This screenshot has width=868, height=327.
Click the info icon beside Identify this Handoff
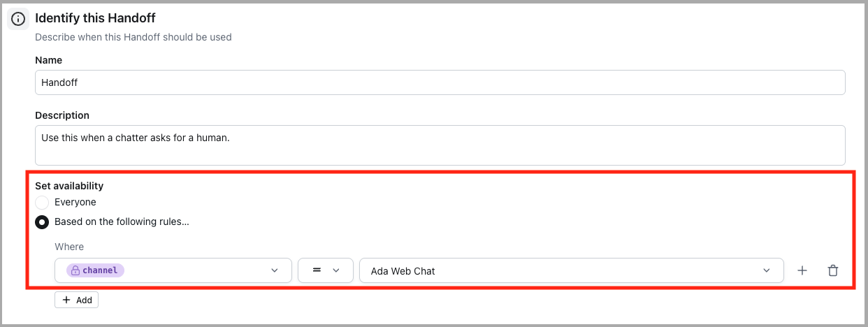click(x=19, y=19)
